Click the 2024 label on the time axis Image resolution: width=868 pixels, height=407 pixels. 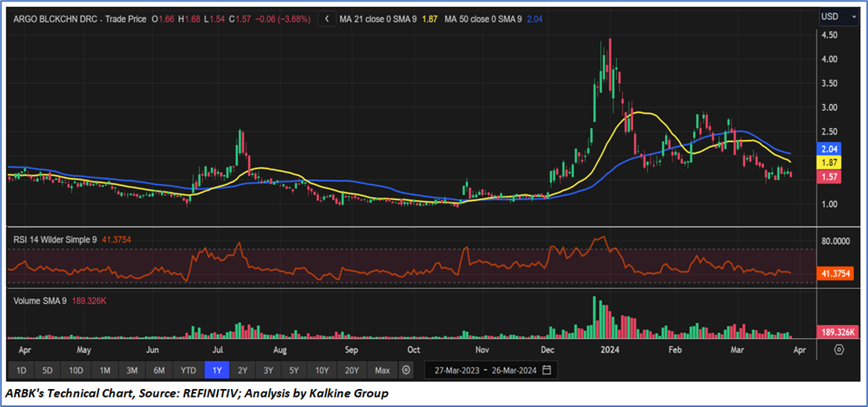[x=610, y=350]
